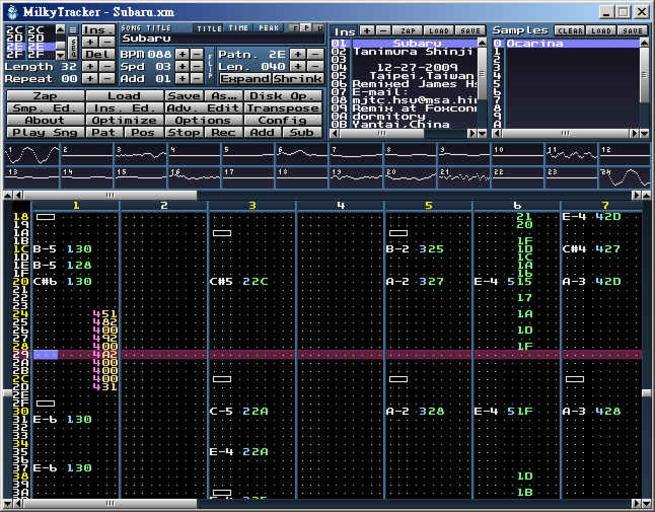The width and height of the screenshot is (655, 512).
Task: Increase BPM with the plus stepper
Action: click(x=180, y=53)
